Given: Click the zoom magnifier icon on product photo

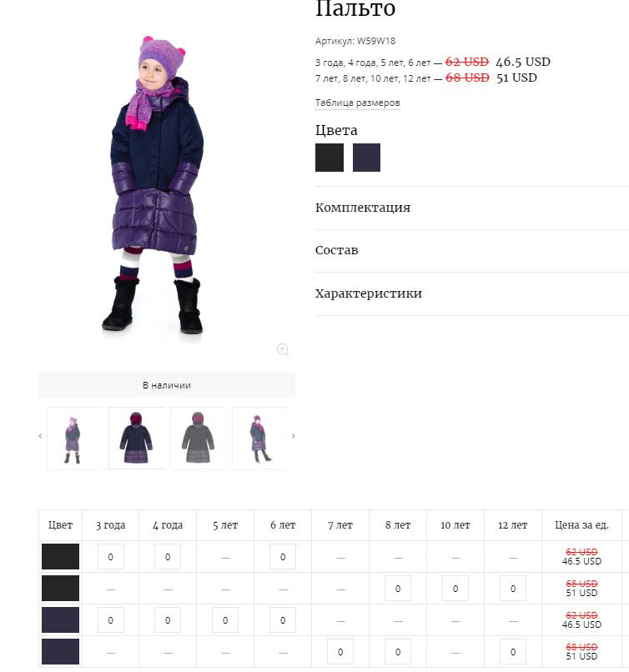Looking at the screenshot, I should (x=283, y=349).
